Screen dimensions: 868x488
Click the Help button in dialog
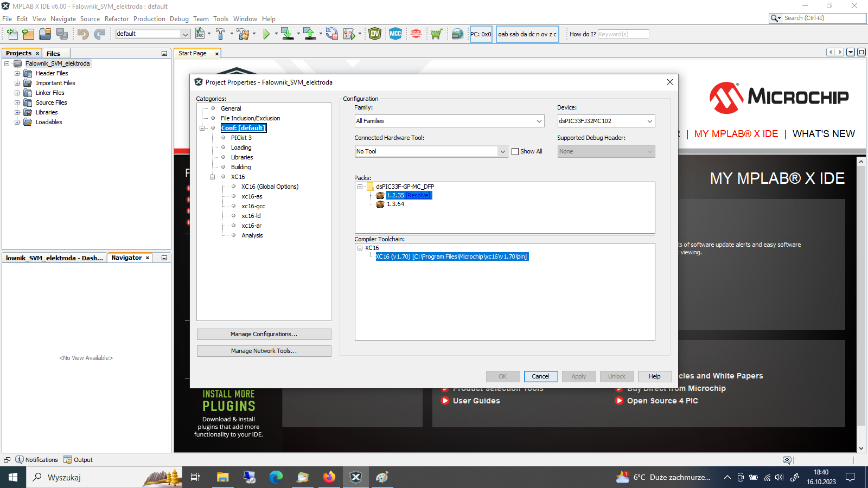pyautogui.click(x=655, y=376)
